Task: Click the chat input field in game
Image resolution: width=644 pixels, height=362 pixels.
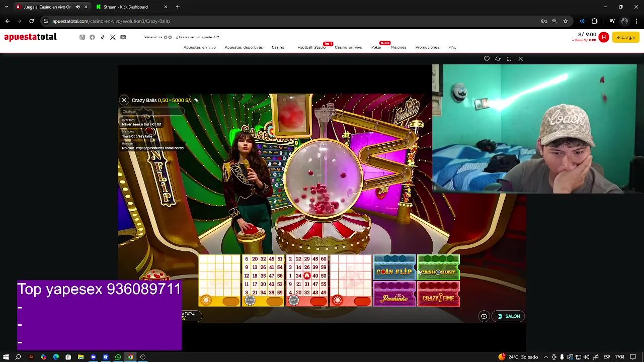Action: [152, 112]
